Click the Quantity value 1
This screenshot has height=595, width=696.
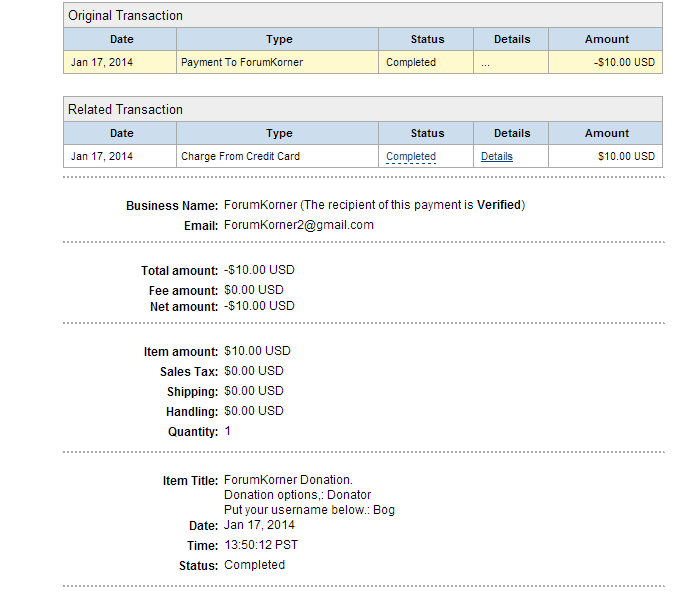coord(228,431)
